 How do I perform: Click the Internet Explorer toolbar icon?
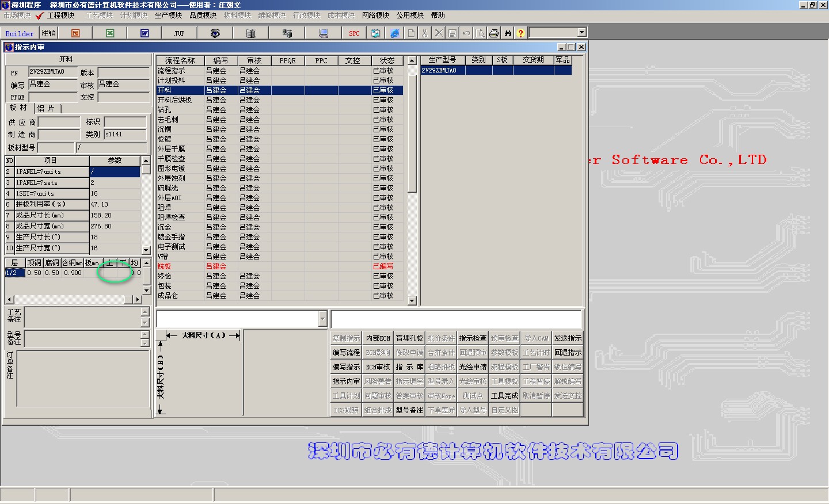[395, 33]
